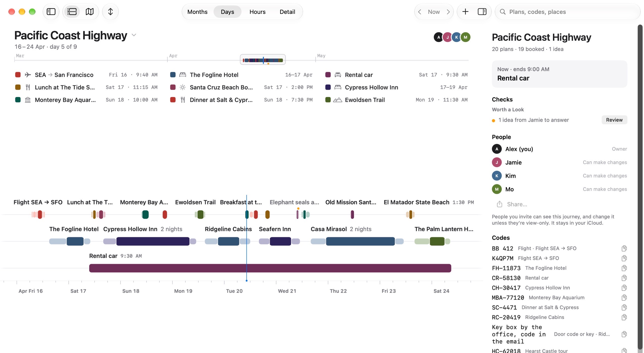Copy the MBA-77120 Aquarium code

coord(624,298)
